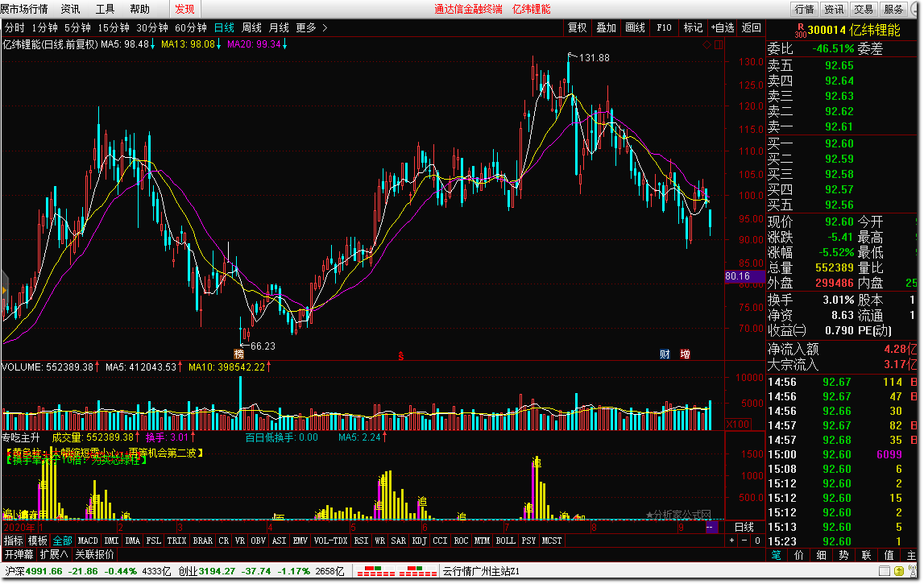Click the 服务 button at the top right
The width and height of the screenshot is (924, 584).
894,9
